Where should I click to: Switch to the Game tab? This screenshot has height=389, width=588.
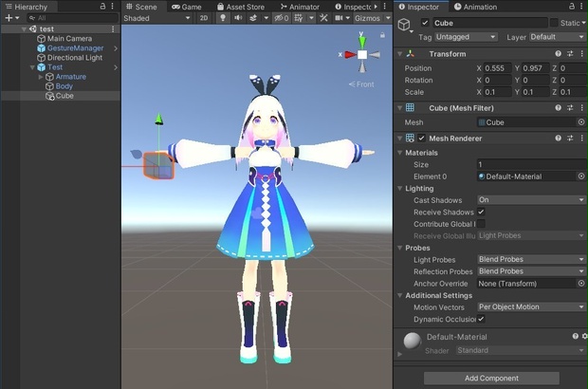pos(187,7)
